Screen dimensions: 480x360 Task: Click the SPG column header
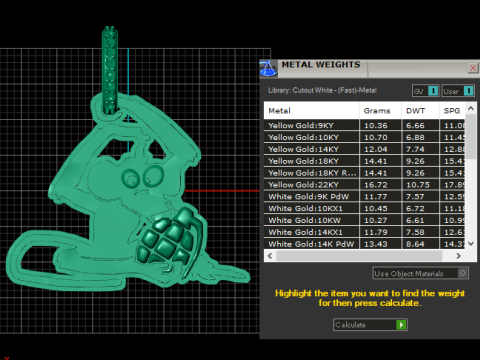[452, 111]
